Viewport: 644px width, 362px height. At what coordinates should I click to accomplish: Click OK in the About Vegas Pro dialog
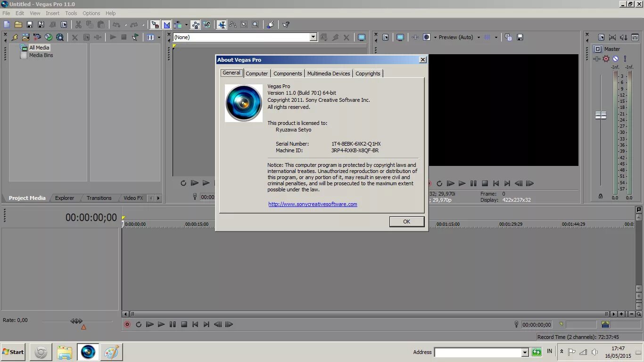tap(406, 222)
